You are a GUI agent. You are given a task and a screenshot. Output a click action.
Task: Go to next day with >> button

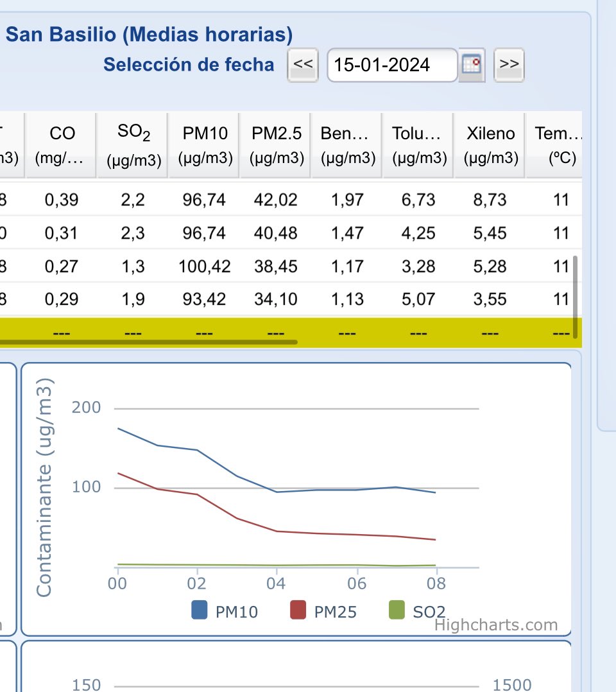(x=509, y=65)
